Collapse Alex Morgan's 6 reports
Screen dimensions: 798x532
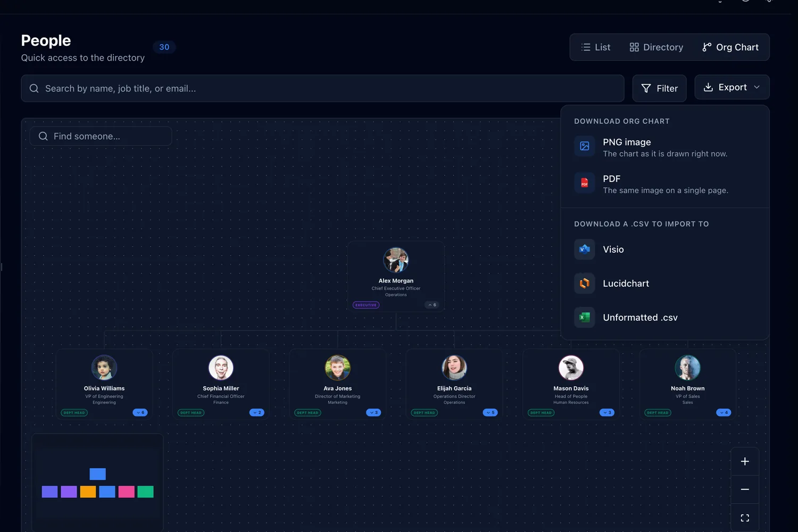tap(432, 305)
